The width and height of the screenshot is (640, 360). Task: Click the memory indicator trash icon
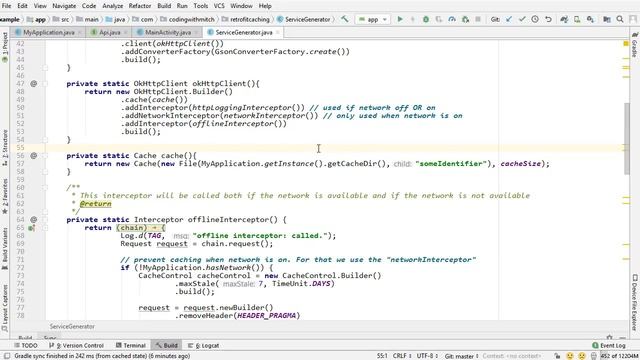(594, 356)
